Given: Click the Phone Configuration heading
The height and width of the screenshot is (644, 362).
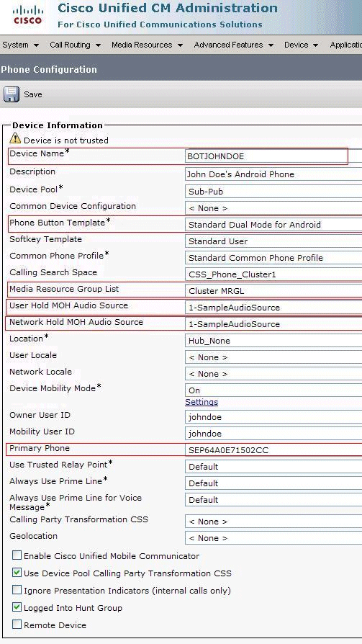Looking at the screenshot, I should click(49, 69).
